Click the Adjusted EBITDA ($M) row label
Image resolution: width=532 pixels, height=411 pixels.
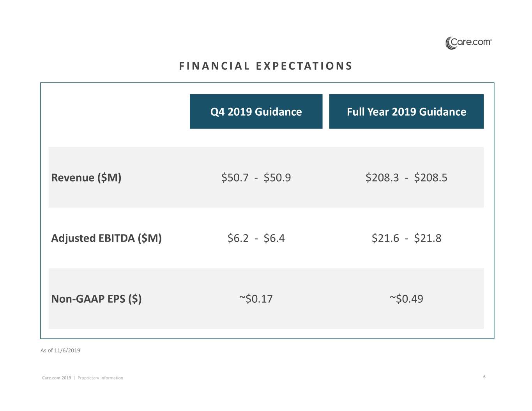tap(106, 238)
